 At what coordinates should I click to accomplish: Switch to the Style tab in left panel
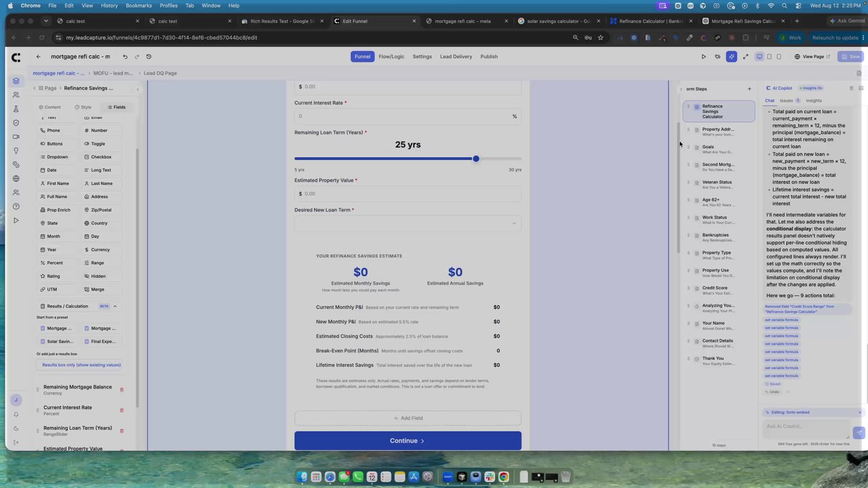click(x=83, y=107)
